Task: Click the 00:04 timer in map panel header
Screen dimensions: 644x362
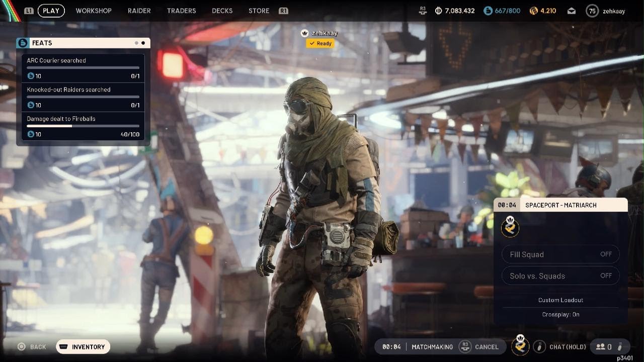Action: coord(508,205)
